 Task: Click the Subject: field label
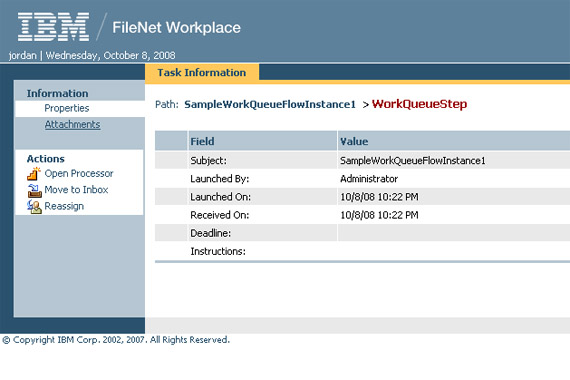click(208, 160)
